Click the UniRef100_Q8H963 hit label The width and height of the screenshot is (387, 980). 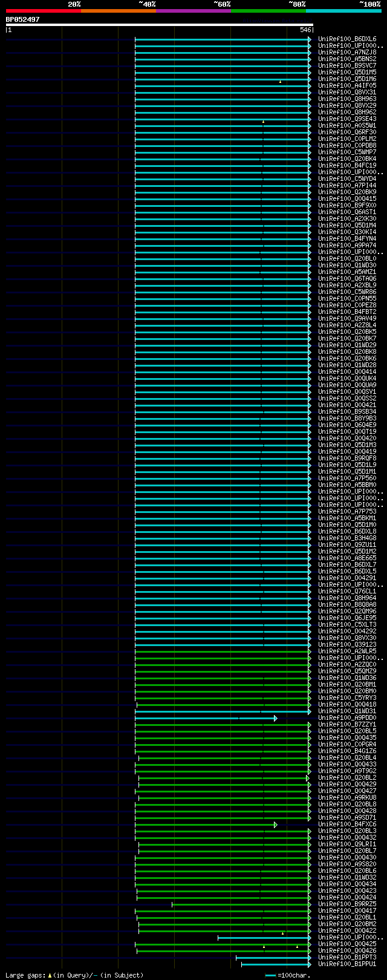[347, 99]
